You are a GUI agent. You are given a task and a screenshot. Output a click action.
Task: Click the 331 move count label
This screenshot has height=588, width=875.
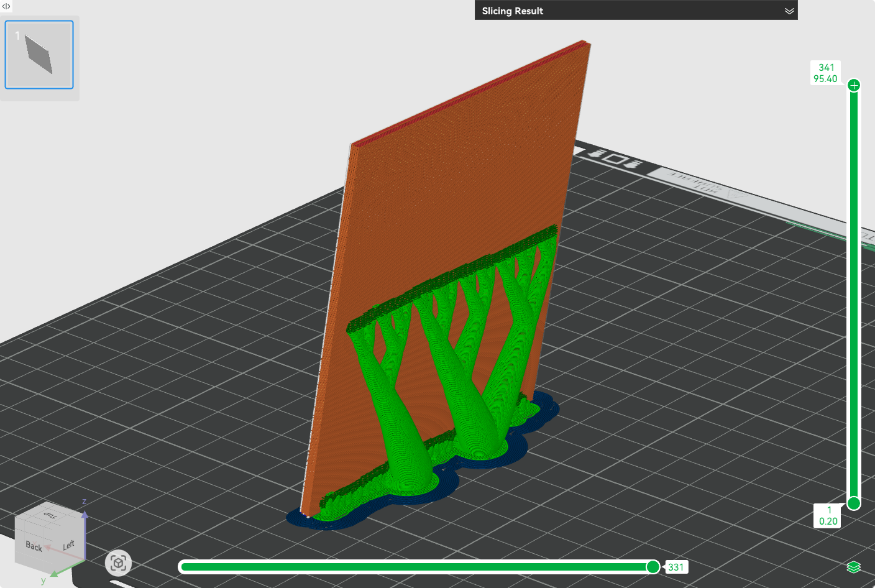(676, 567)
